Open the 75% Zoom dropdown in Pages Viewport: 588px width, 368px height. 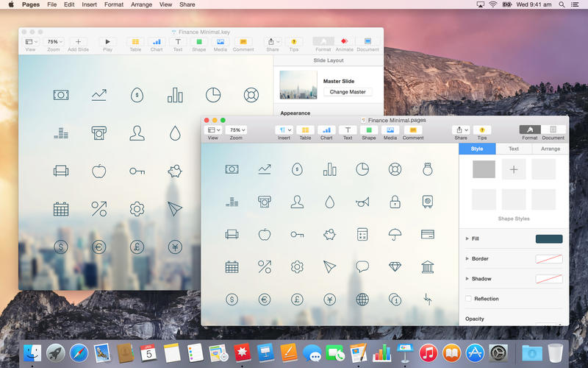[236, 130]
